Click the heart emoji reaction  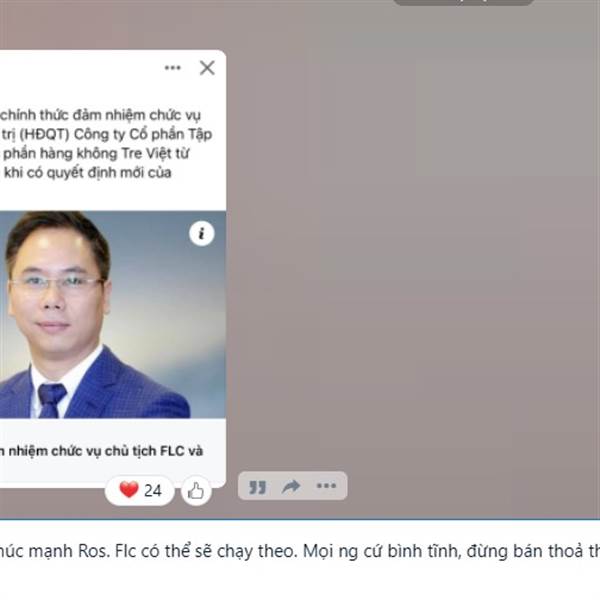click(129, 490)
